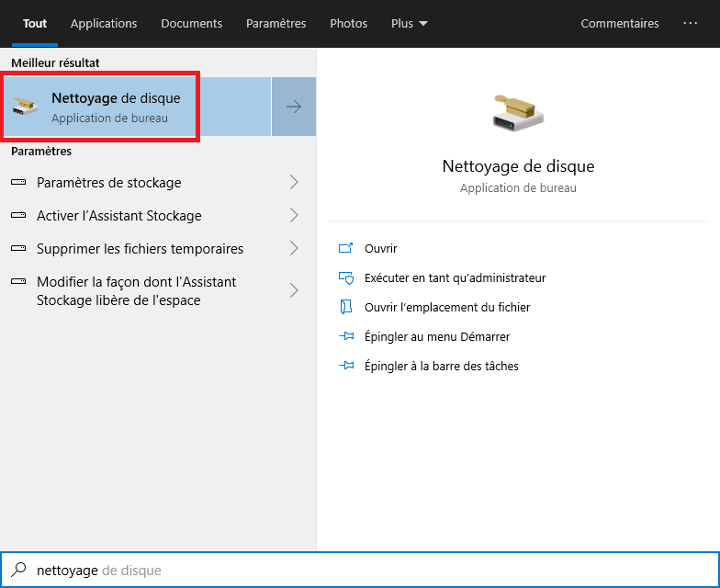Click the search input field with nettoyage
The height and width of the screenshot is (588, 720).
click(367, 571)
